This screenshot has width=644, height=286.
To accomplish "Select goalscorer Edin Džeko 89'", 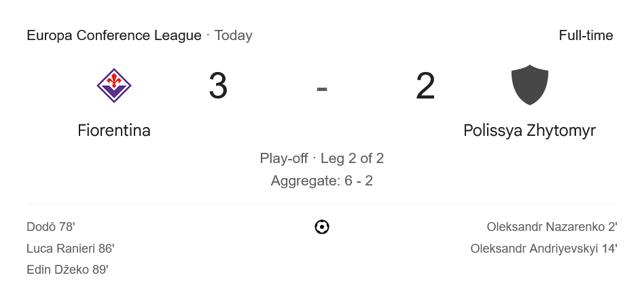I will (x=67, y=270).
